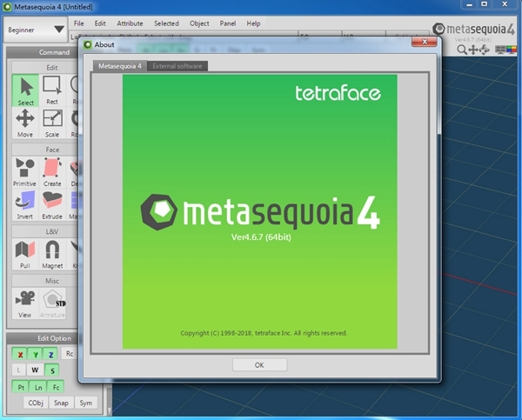Activate the Move tool
Image resolution: width=522 pixels, height=420 pixels.
(25, 123)
